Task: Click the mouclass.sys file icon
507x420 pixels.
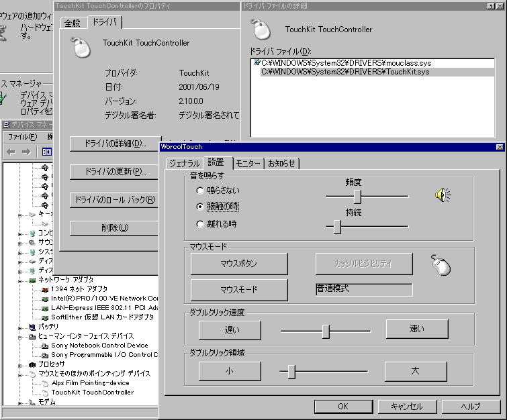Action: click(257, 62)
